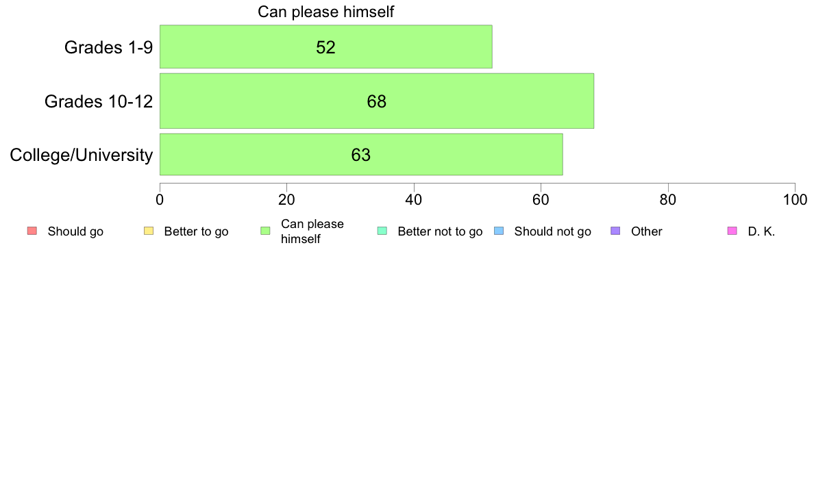
Task: Select the green Can please himself swatch
Action: (265, 231)
